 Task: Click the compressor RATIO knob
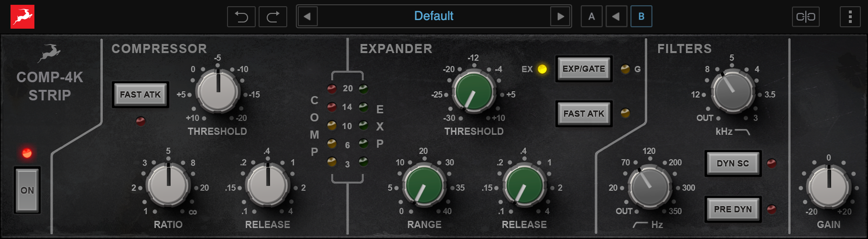coord(168,185)
